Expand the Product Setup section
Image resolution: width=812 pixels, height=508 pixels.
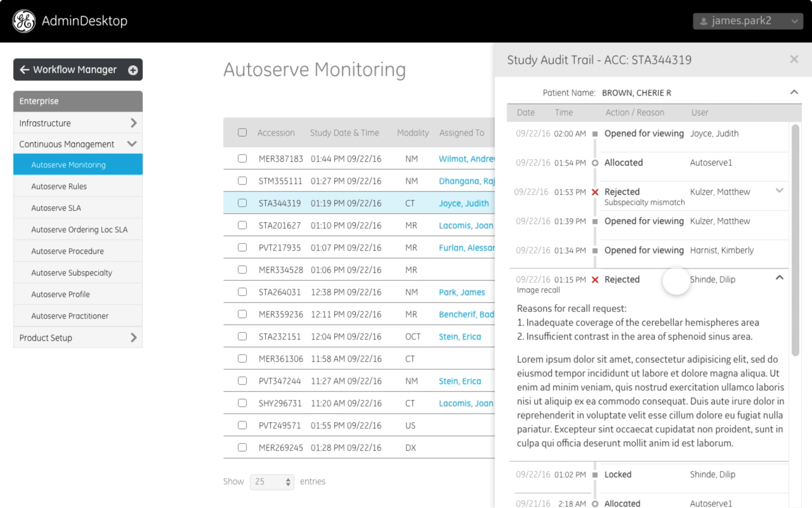(x=78, y=337)
